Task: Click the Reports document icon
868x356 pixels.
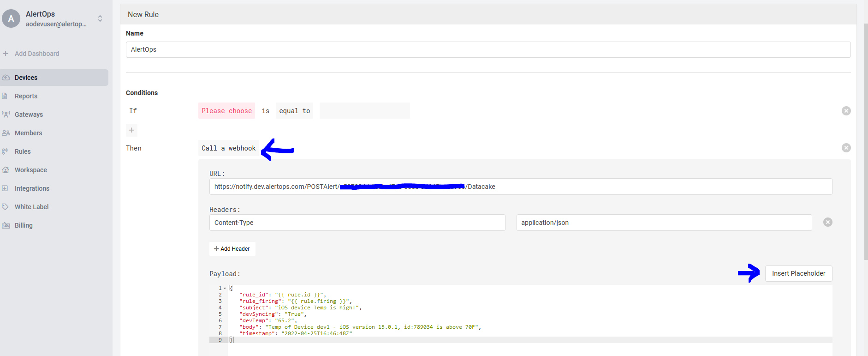Action: (x=5, y=96)
